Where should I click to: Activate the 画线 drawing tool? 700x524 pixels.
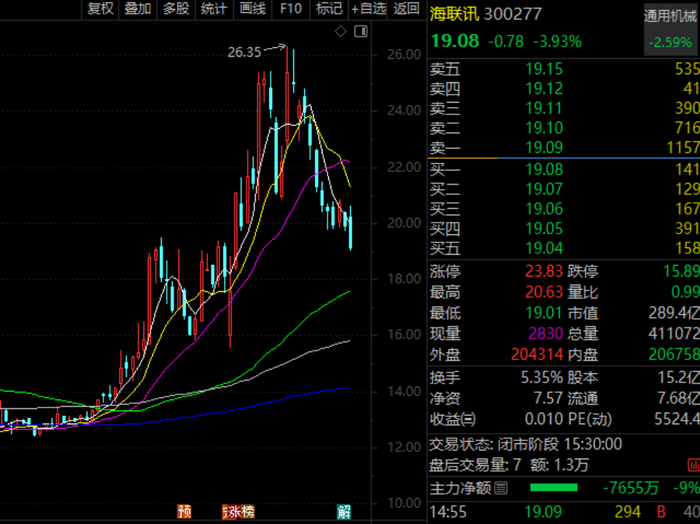pos(253,8)
